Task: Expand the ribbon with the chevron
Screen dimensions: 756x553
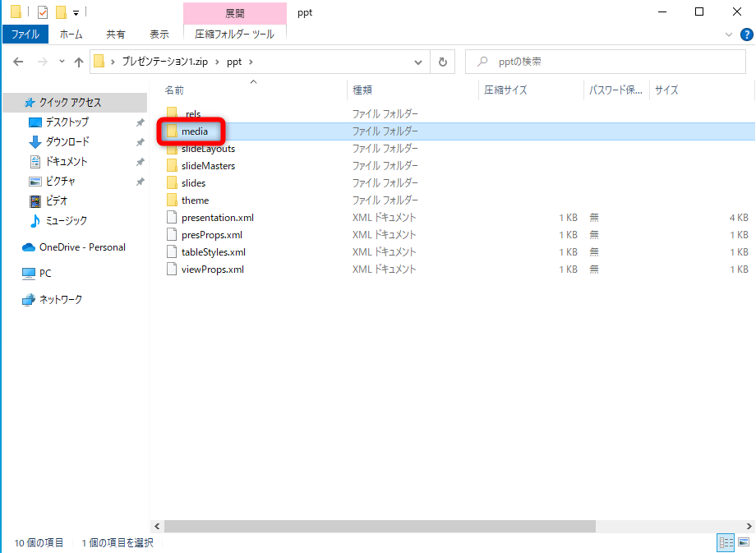Action: (729, 35)
